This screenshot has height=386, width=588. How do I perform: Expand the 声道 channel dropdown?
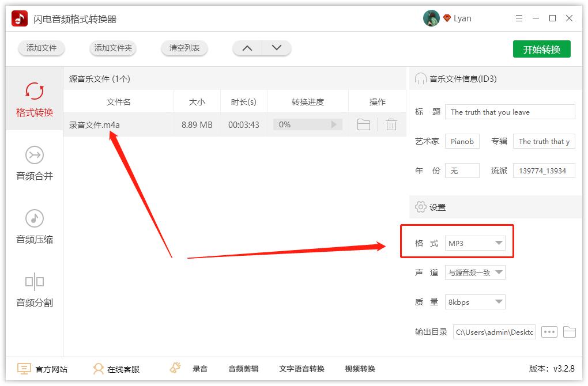[x=475, y=273]
